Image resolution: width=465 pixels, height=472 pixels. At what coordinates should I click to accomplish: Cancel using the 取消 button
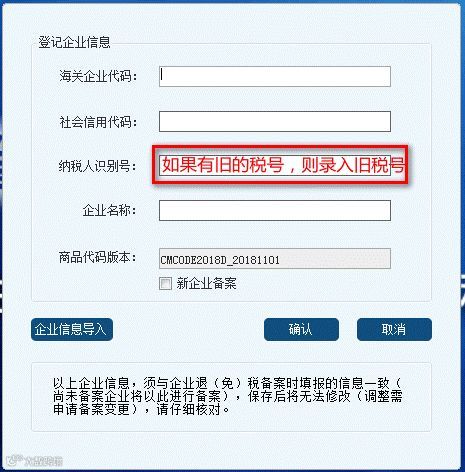(394, 330)
